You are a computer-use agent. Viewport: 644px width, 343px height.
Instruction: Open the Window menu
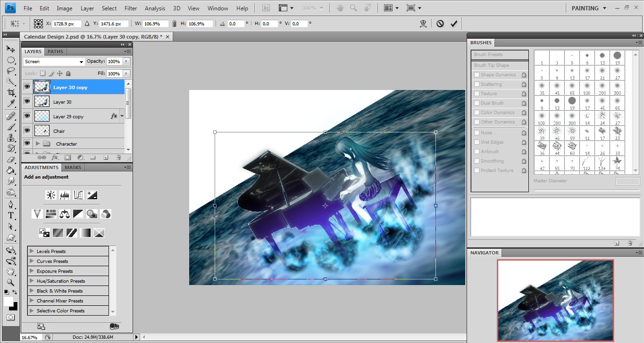218,8
